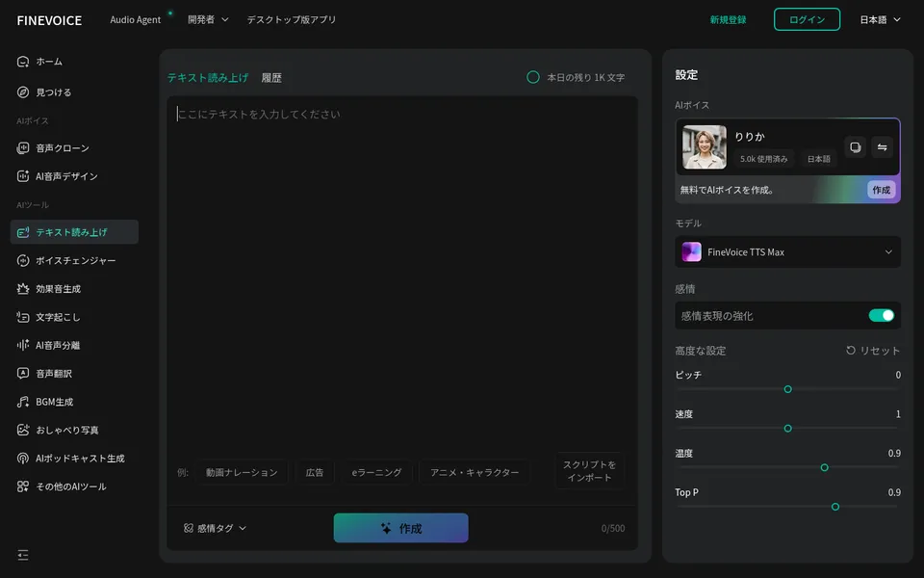924x578 pixels.
Task: Click スクリプトをインポート button
Action: pos(589,471)
